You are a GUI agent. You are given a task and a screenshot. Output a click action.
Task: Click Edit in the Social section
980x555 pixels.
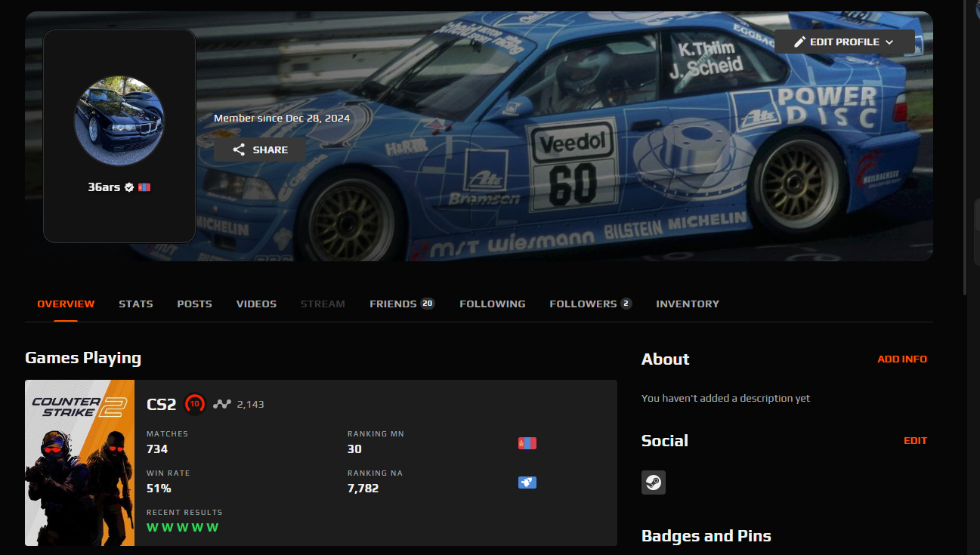coord(916,441)
